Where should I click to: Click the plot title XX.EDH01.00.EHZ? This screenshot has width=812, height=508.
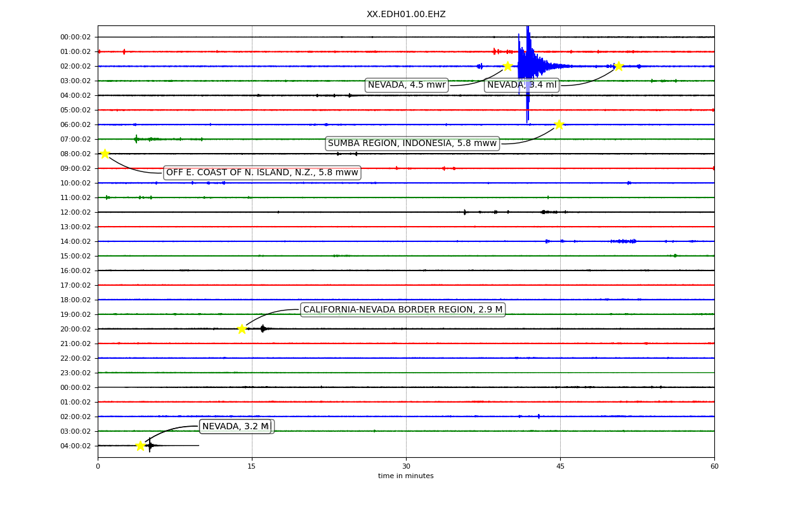[x=406, y=15]
